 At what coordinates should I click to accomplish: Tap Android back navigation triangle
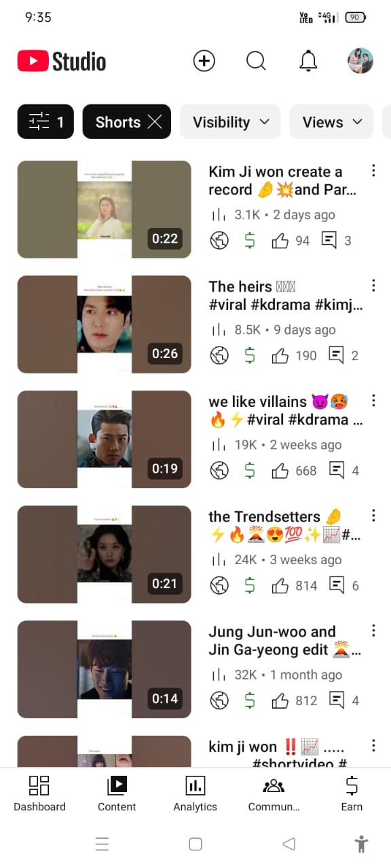(288, 844)
